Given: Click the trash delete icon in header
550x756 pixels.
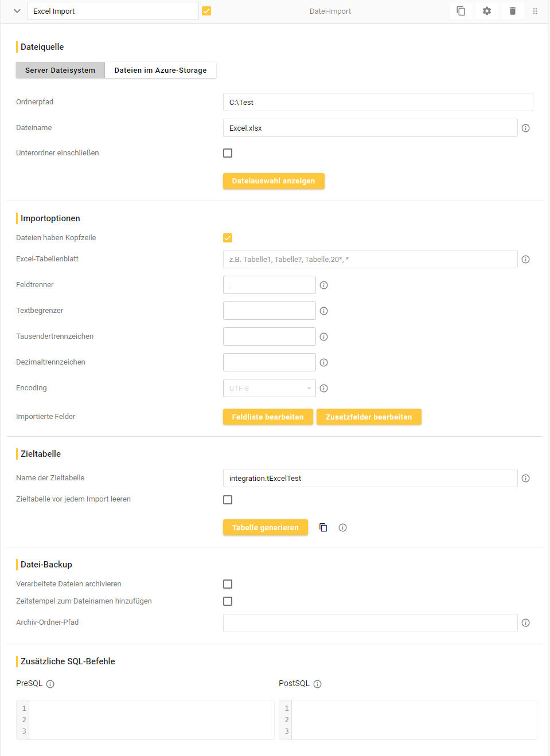Looking at the screenshot, I should point(512,11).
